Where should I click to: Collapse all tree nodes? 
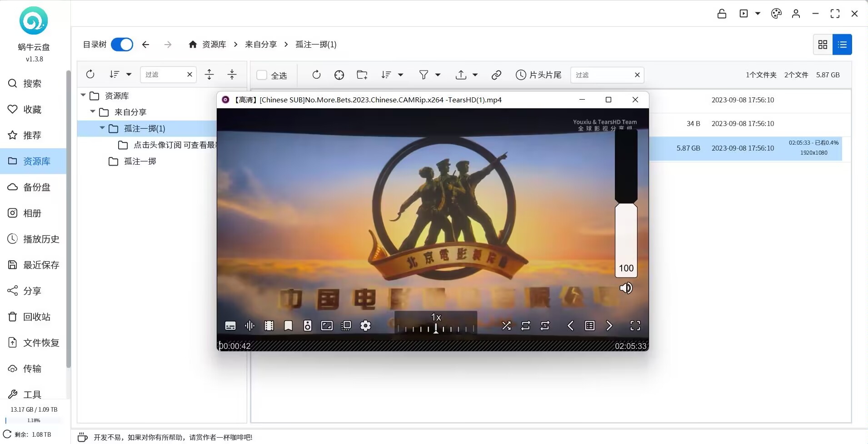[x=232, y=74]
